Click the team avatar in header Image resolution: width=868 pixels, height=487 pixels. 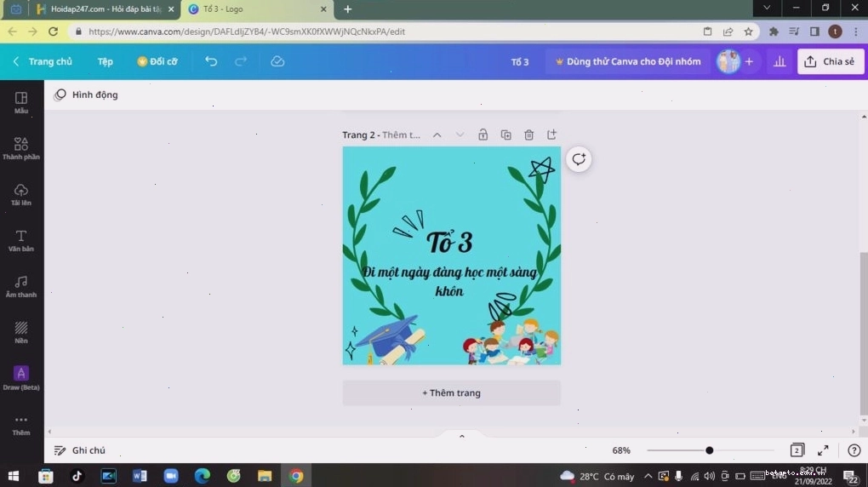[x=728, y=61]
